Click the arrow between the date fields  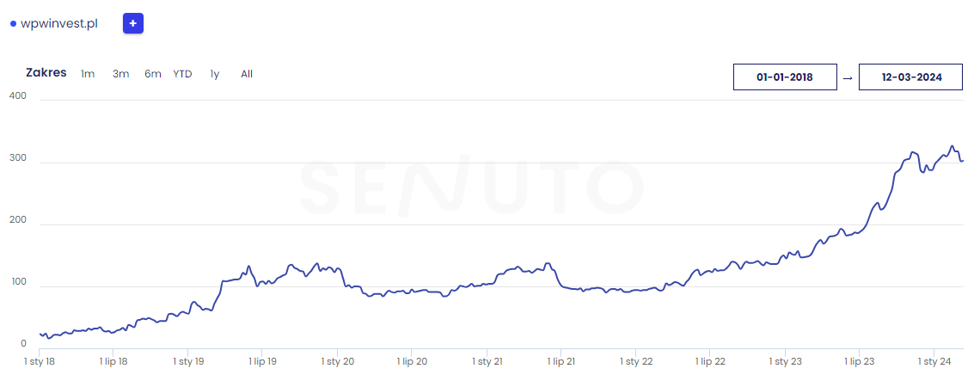pos(848,77)
